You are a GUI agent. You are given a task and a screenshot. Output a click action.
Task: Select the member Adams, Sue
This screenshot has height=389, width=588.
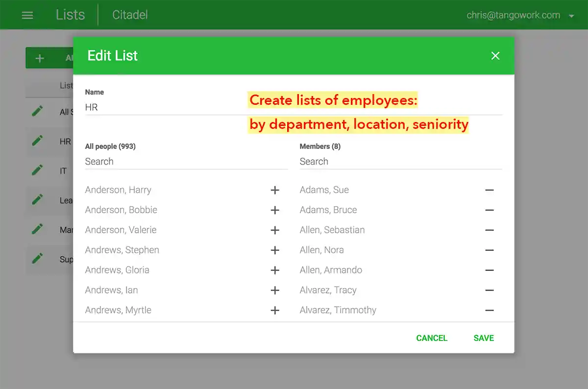(x=324, y=190)
